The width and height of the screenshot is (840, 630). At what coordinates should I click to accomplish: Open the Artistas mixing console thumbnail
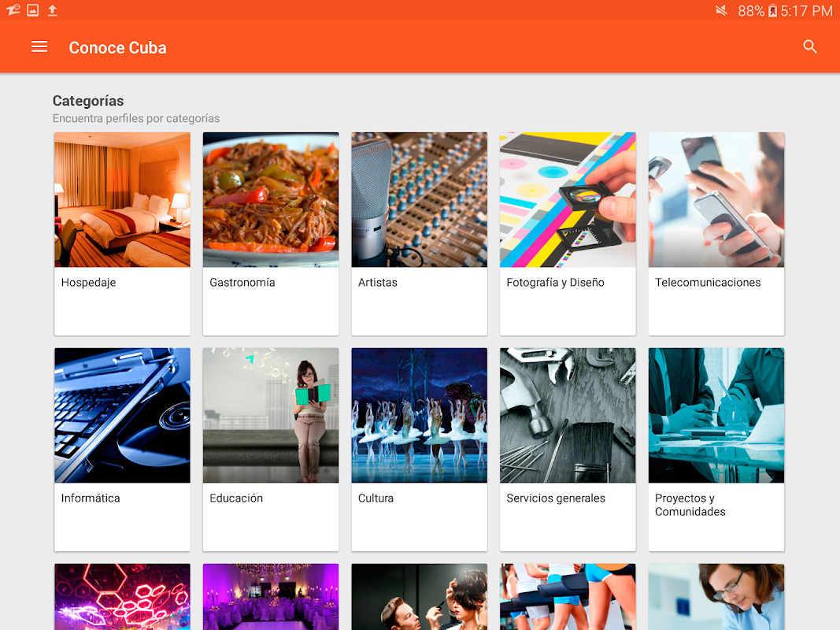[420, 200]
